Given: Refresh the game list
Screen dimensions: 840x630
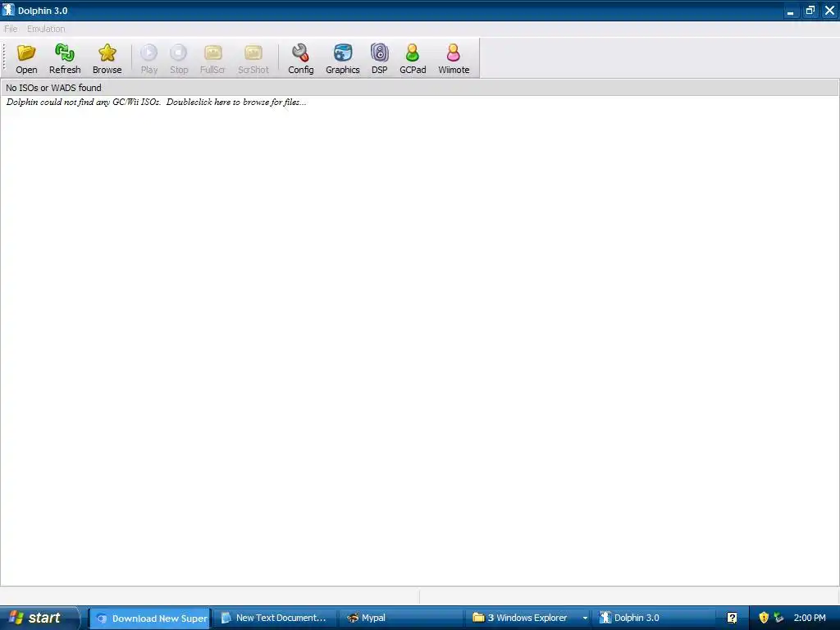Looking at the screenshot, I should pyautogui.click(x=65, y=58).
